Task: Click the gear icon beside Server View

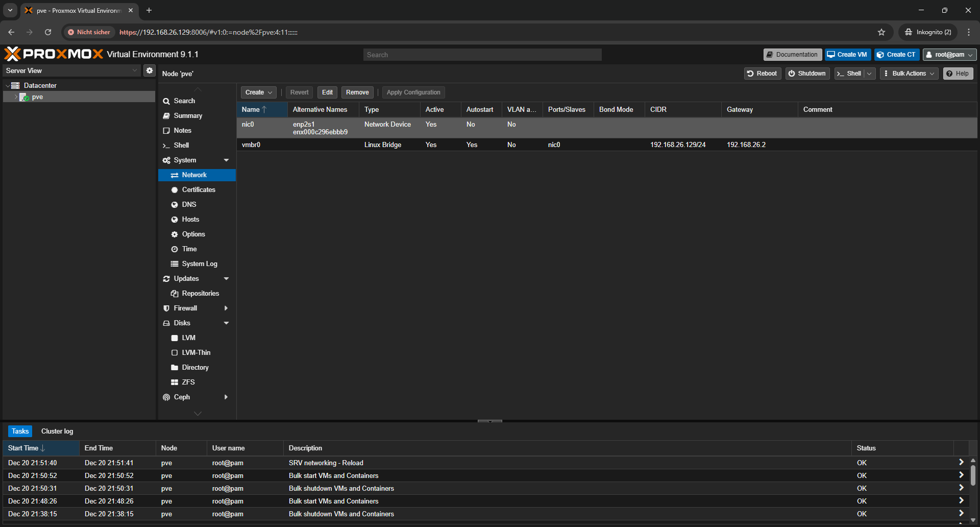Action: pos(149,70)
